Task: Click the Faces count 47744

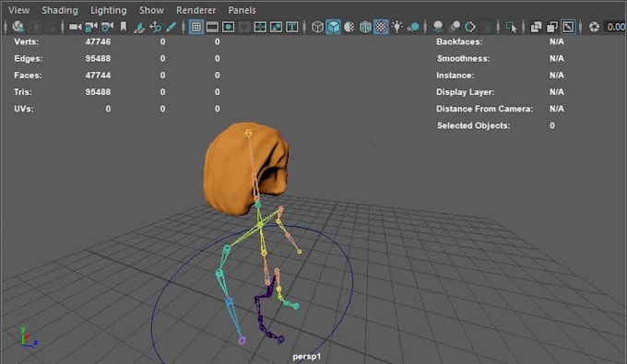Action: [x=98, y=76]
